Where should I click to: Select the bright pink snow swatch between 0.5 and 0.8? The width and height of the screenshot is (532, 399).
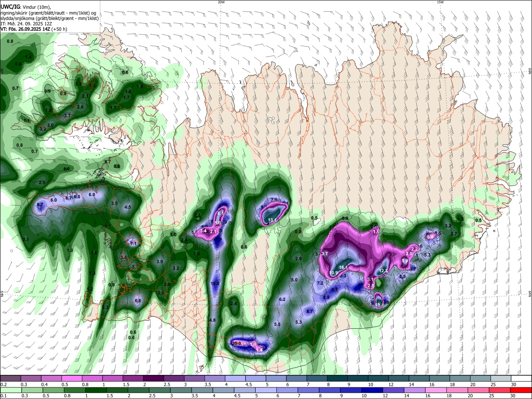click(71, 379)
